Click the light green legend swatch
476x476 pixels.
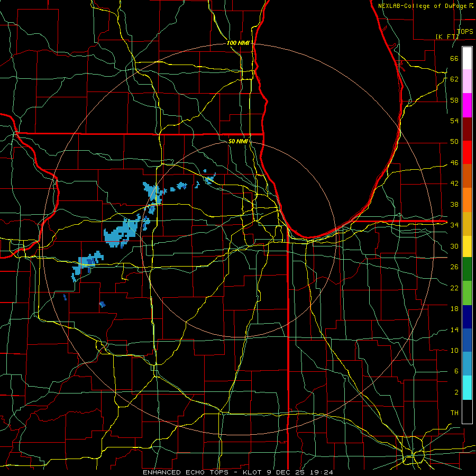pos(467,293)
